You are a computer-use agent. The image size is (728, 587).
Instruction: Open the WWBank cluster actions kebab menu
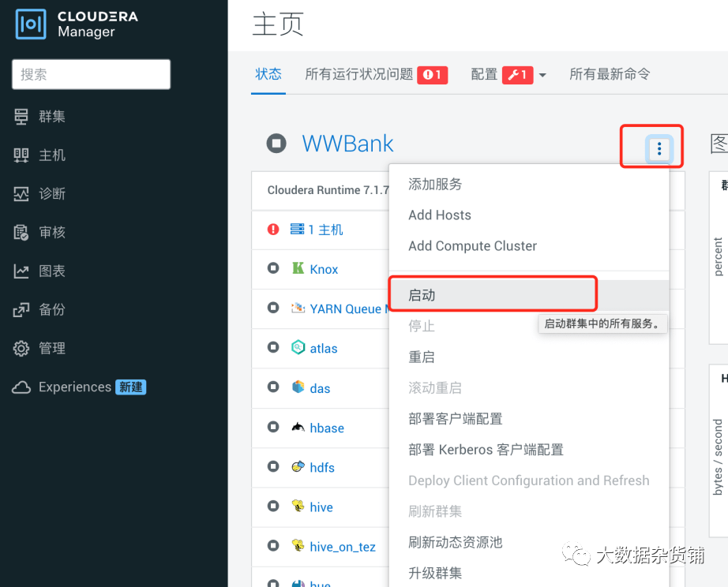[659, 149]
